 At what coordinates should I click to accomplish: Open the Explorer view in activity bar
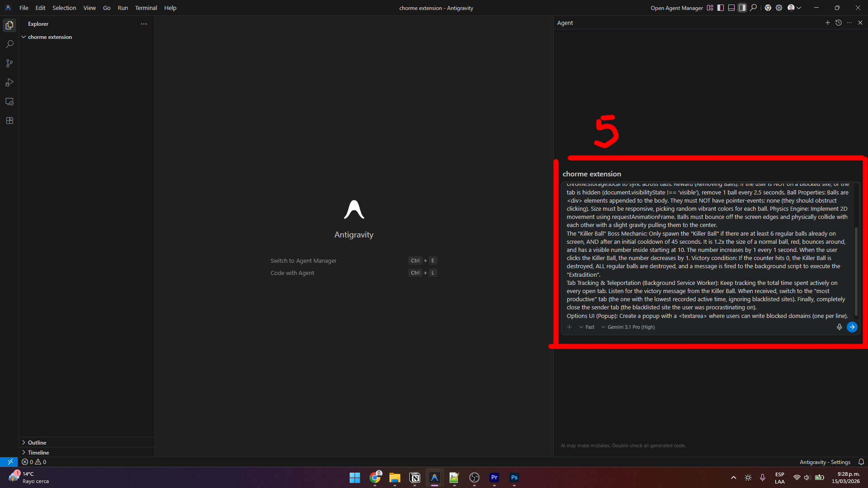point(9,25)
